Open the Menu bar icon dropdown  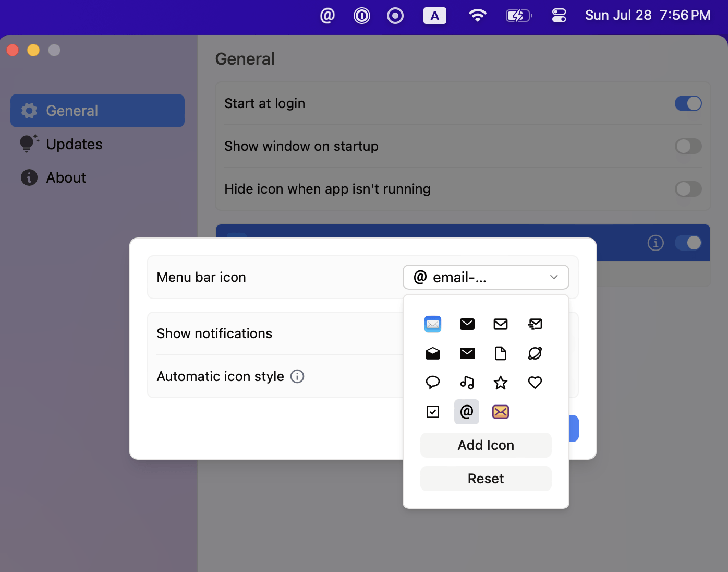pyautogui.click(x=486, y=277)
